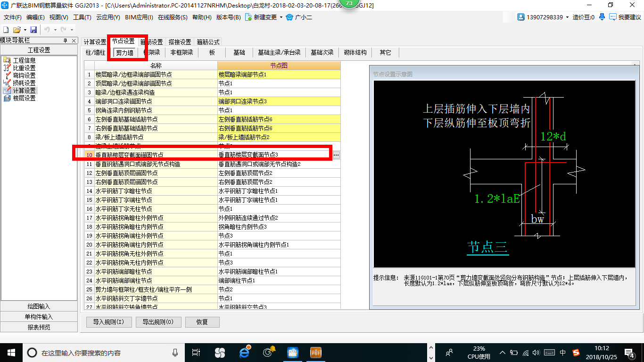Click the volume speaker tray icon
This screenshot has width=644, height=362.
537,352
